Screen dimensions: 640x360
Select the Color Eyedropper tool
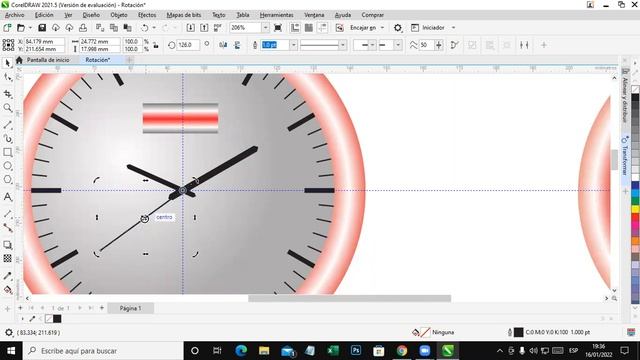tap(7, 276)
